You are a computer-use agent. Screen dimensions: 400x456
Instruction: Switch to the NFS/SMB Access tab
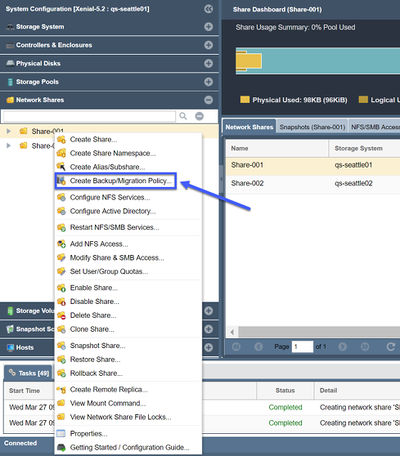click(374, 127)
